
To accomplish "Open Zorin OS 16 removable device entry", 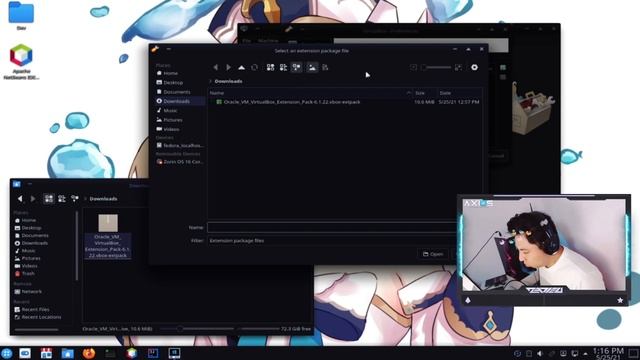I will click(x=180, y=162).
